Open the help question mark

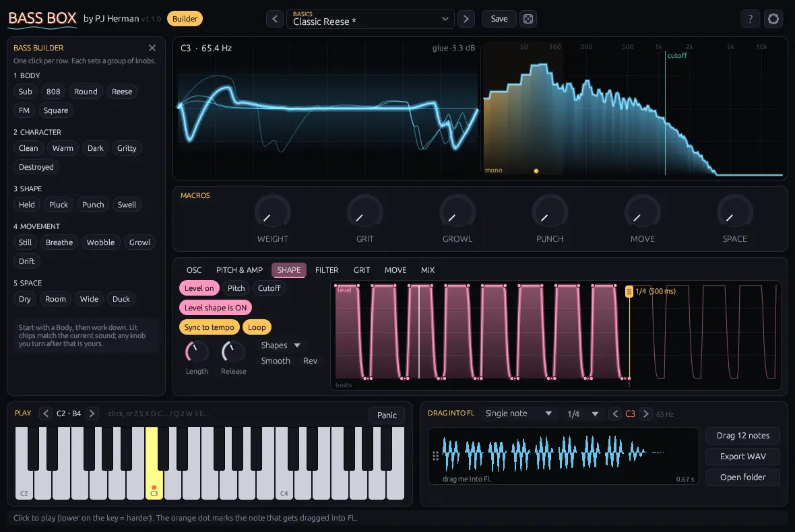tap(750, 20)
